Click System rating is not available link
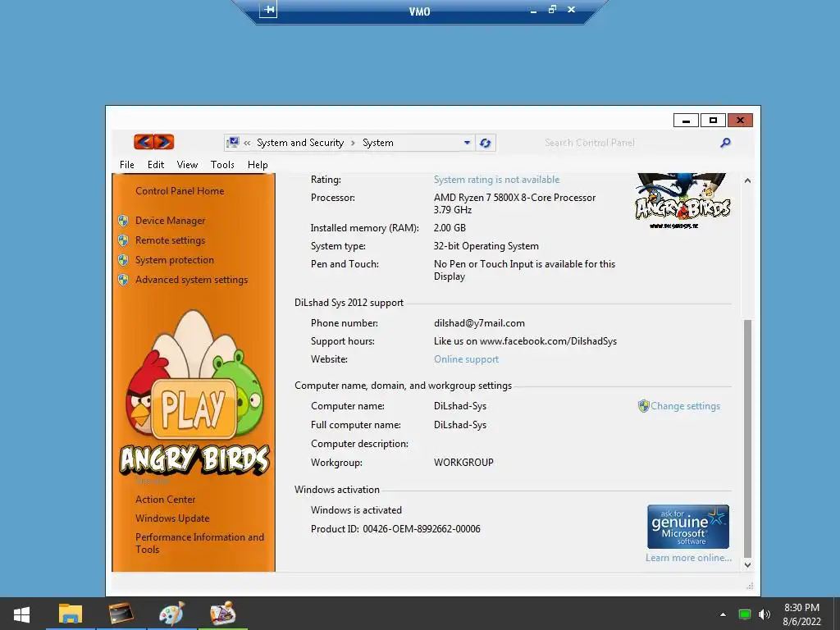This screenshot has width=840, height=630. click(496, 180)
